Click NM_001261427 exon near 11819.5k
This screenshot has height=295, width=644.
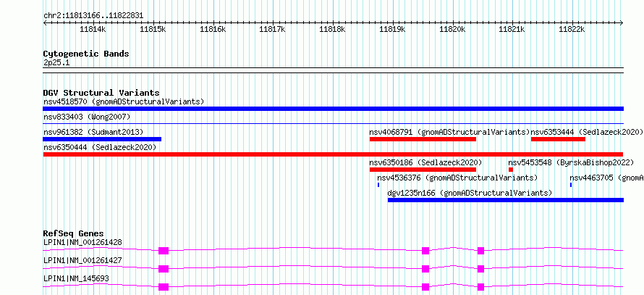[425, 269]
